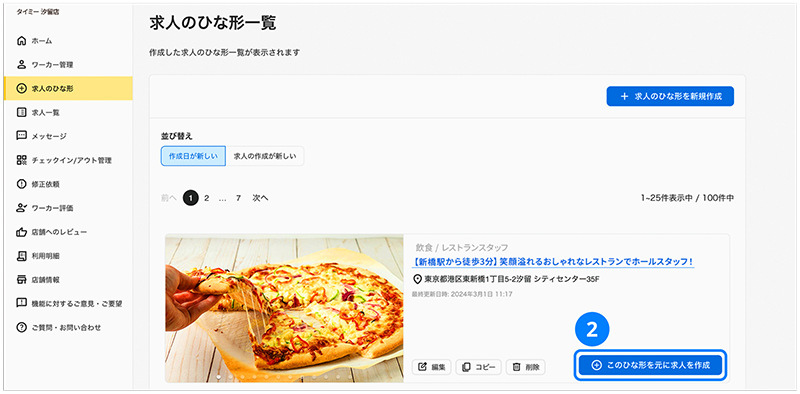Click the 最終更新日時 timestamp text

click(462, 294)
